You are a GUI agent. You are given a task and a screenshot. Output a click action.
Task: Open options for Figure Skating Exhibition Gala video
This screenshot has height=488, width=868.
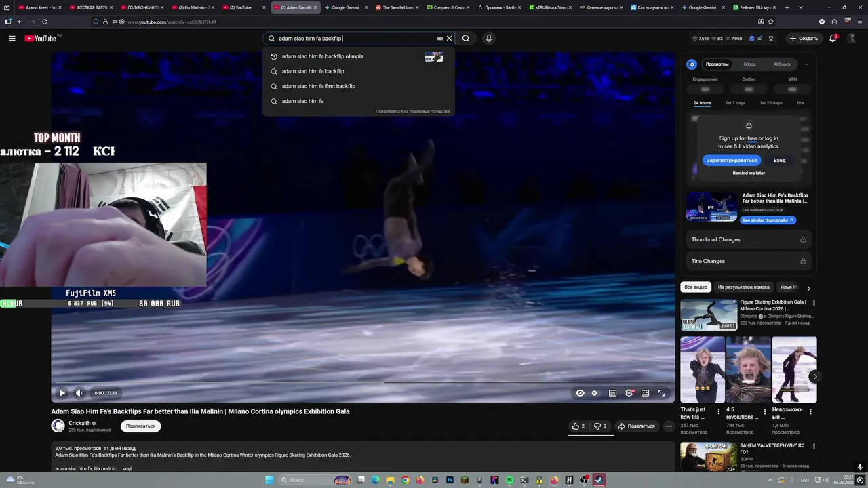pyautogui.click(x=814, y=303)
